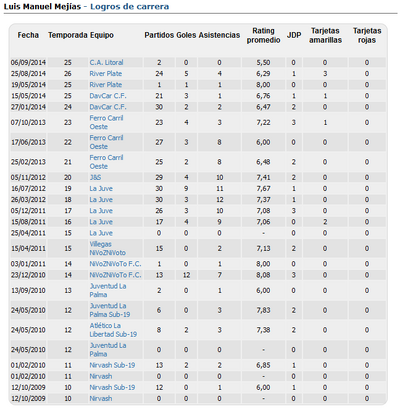The image size is (400, 412).
Task: Open the C.A. Litoral team link
Action: click(106, 62)
